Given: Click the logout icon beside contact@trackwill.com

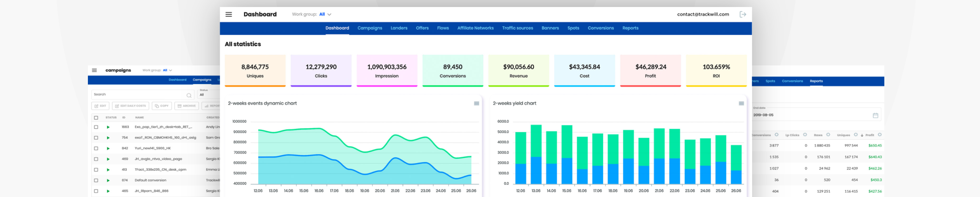Looking at the screenshot, I should (x=743, y=14).
